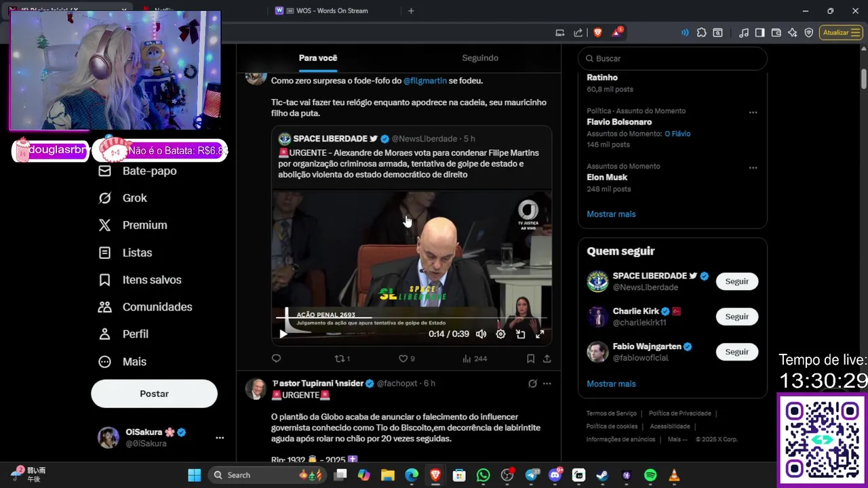Open the media control music icon
868x488 pixels.
click(744, 33)
